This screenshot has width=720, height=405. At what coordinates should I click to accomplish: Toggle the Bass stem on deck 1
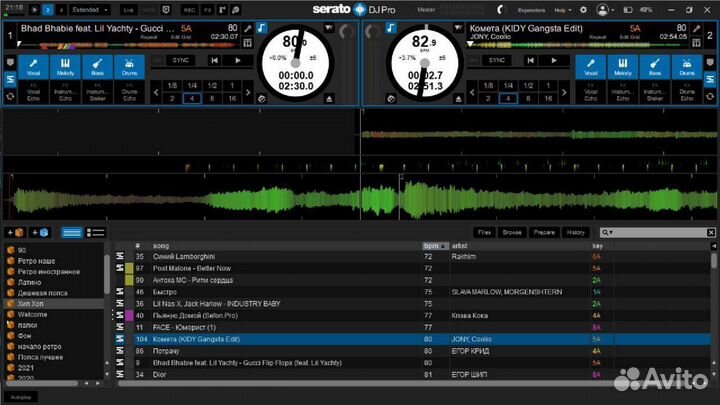point(97,67)
